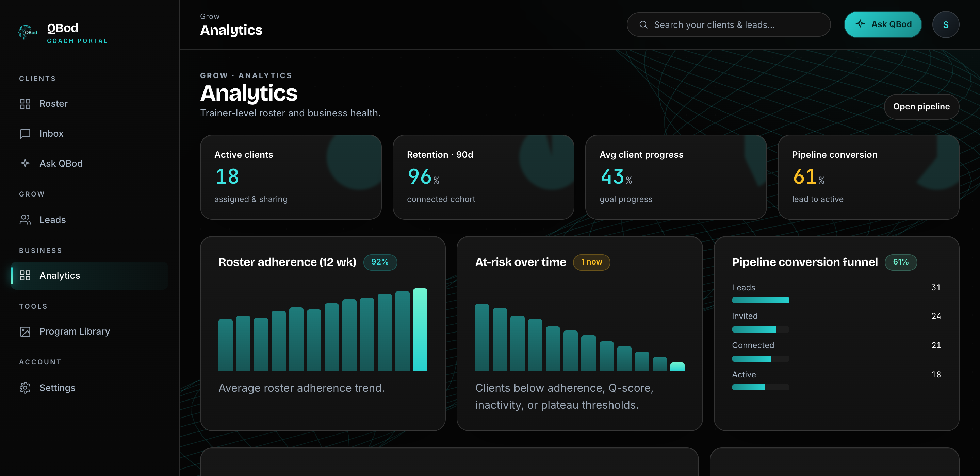Click the Analytics grid icon in sidebar
The width and height of the screenshot is (980, 476).
tap(25, 276)
